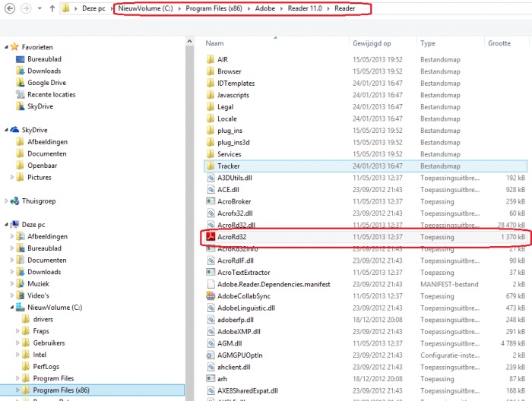The image size is (532, 401).
Task: Select 'Adobe' breadcrumb in address bar
Action: [265, 8]
